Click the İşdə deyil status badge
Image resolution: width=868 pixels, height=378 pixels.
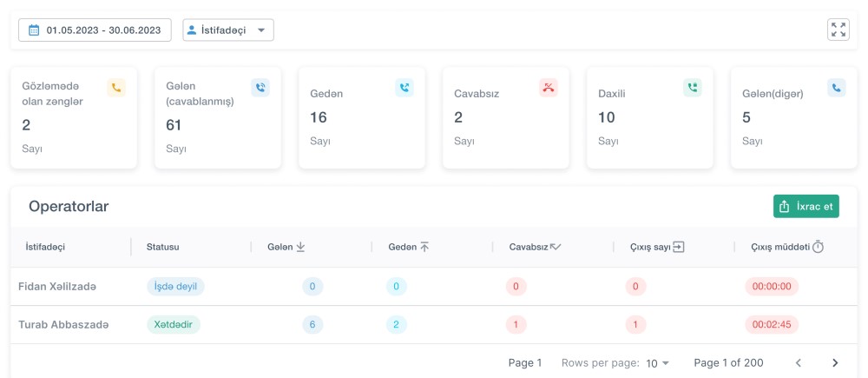tap(175, 287)
